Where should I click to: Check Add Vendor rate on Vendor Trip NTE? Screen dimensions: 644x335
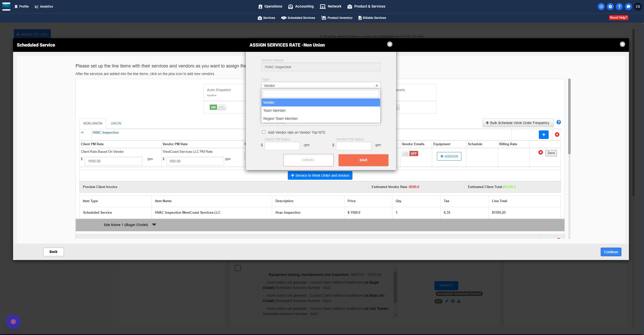[x=264, y=132]
